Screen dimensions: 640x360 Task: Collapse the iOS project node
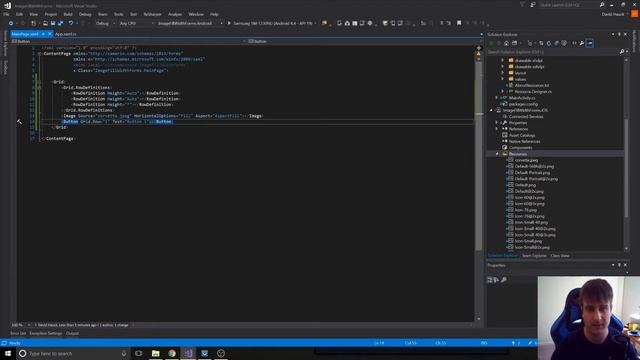point(491,110)
